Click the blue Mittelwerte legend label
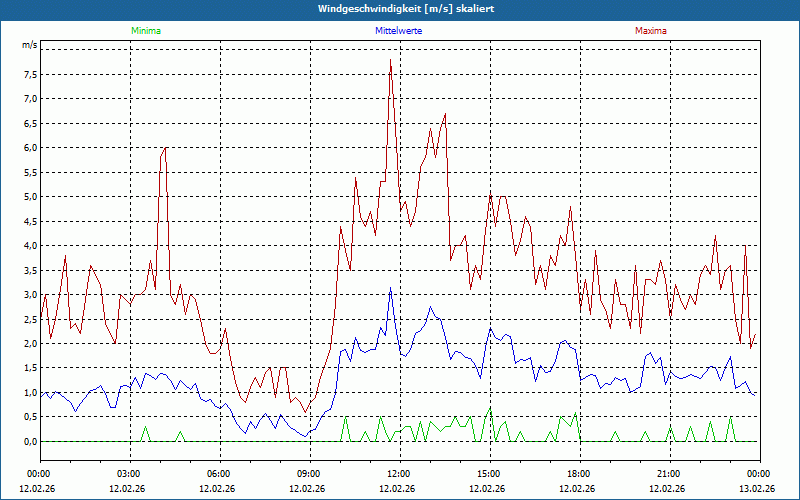 pyautogui.click(x=398, y=31)
